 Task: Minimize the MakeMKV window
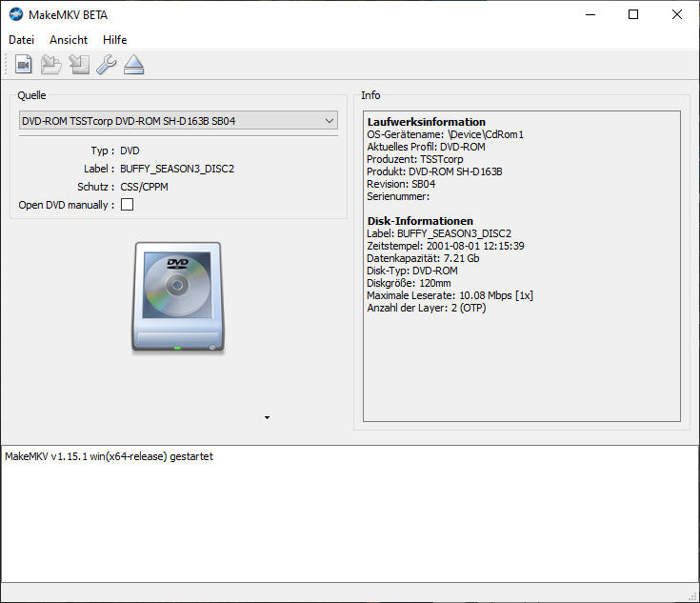pyautogui.click(x=590, y=14)
